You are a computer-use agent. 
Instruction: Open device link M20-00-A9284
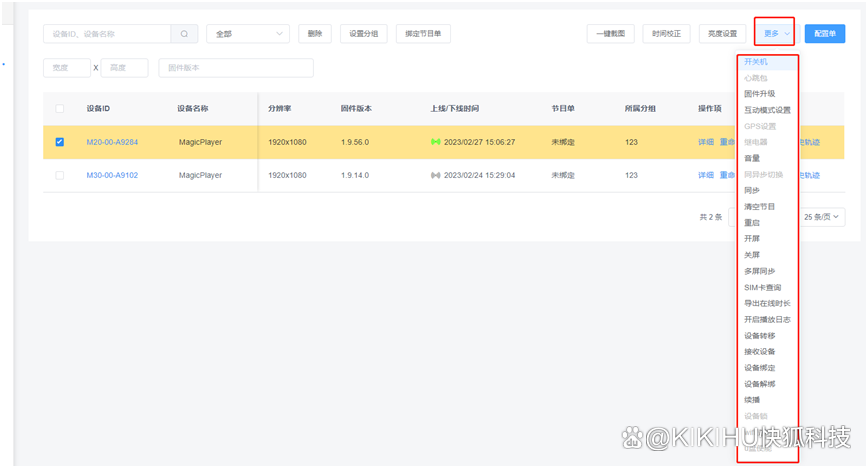(112, 142)
